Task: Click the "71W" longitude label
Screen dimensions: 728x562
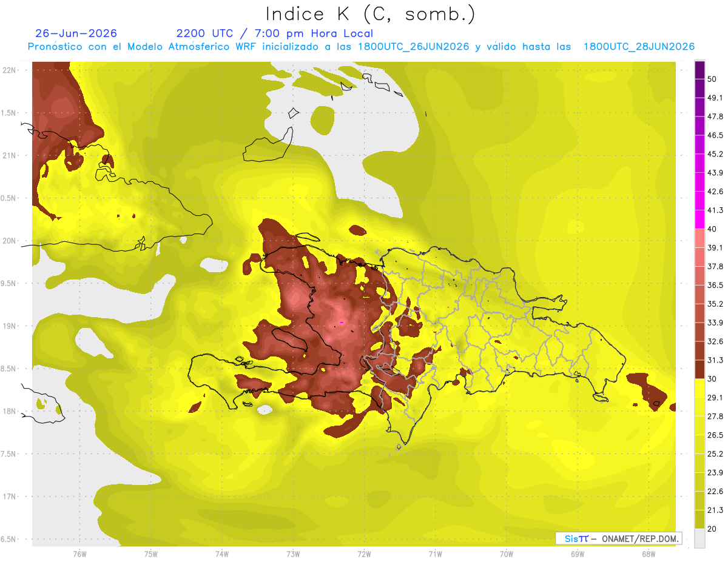Action: pos(435,554)
